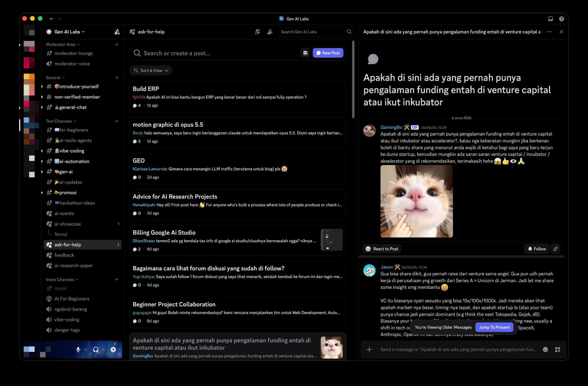Click the back navigation arrow in title bar

point(52,19)
